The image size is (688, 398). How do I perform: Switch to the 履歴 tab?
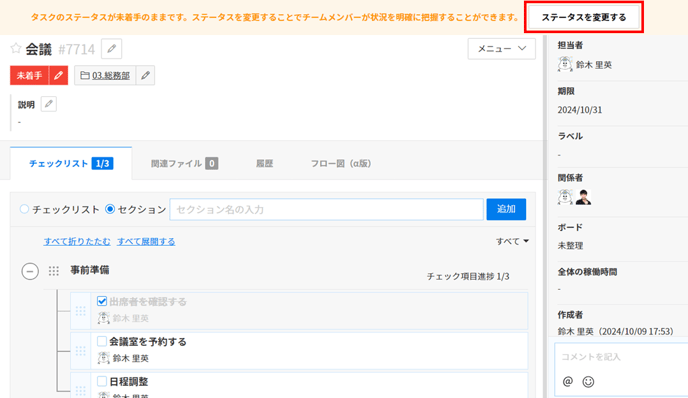(265, 164)
